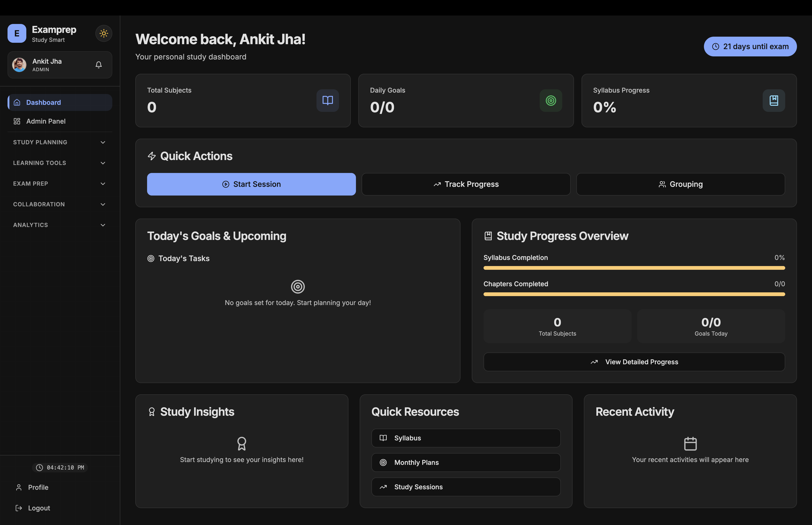Check 21 days until exam badge
The height and width of the screenshot is (525, 812).
(750, 46)
